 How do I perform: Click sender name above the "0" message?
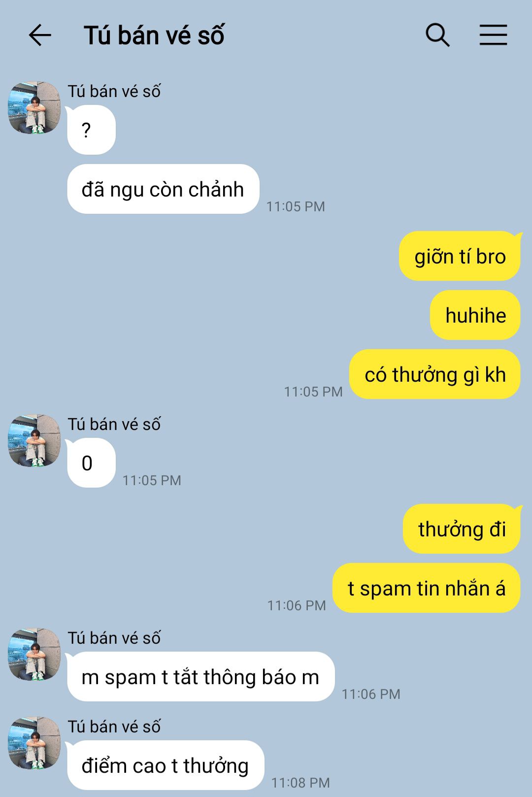click(114, 424)
